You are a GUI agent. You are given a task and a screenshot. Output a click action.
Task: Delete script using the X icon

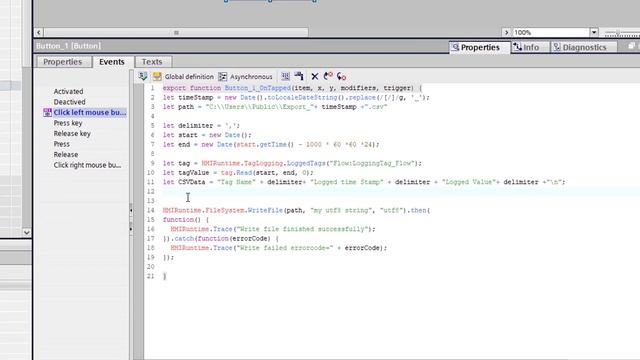click(x=315, y=76)
